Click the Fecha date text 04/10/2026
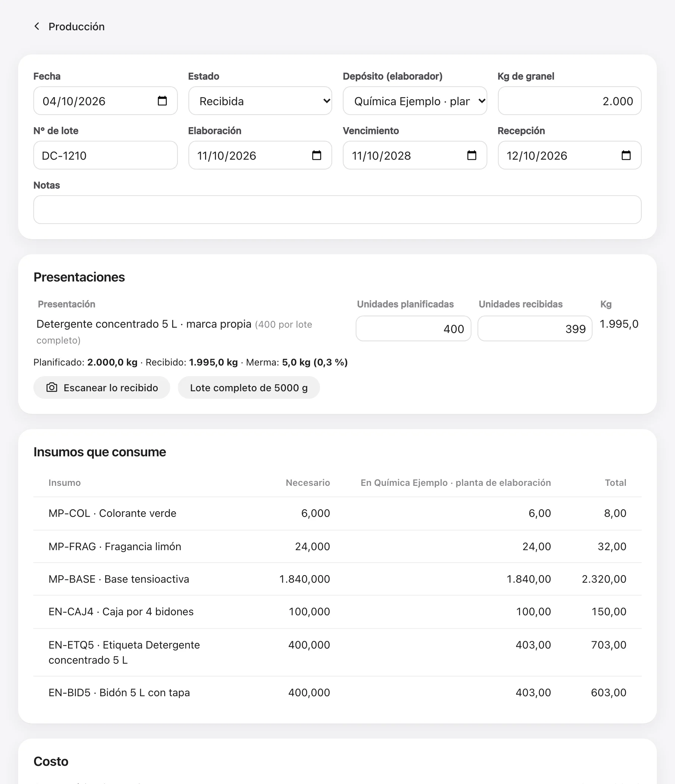The image size is (675, 784). pos(74,101)
